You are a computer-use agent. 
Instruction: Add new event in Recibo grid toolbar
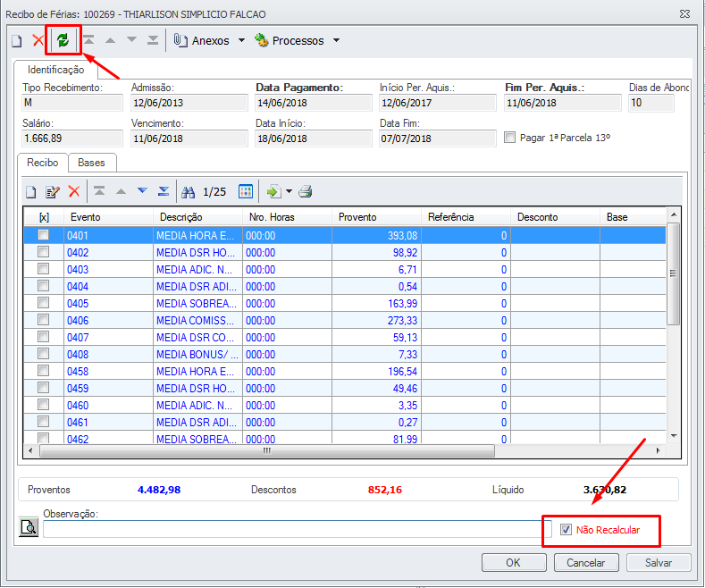(30, 192)
